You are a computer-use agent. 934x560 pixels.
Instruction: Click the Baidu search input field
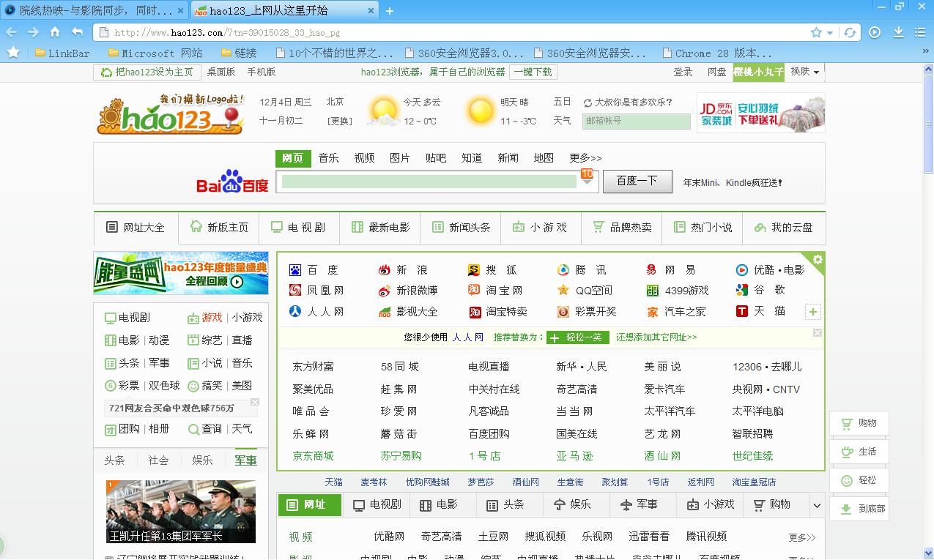pos(429,182)
